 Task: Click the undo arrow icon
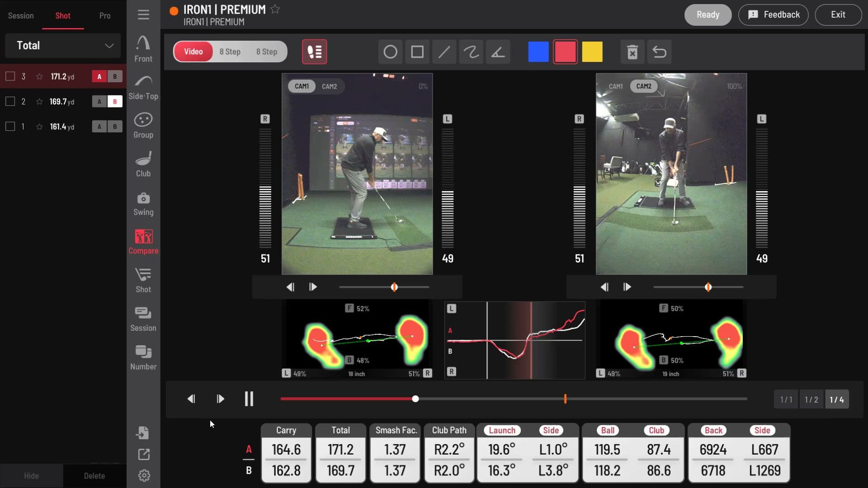659,52
